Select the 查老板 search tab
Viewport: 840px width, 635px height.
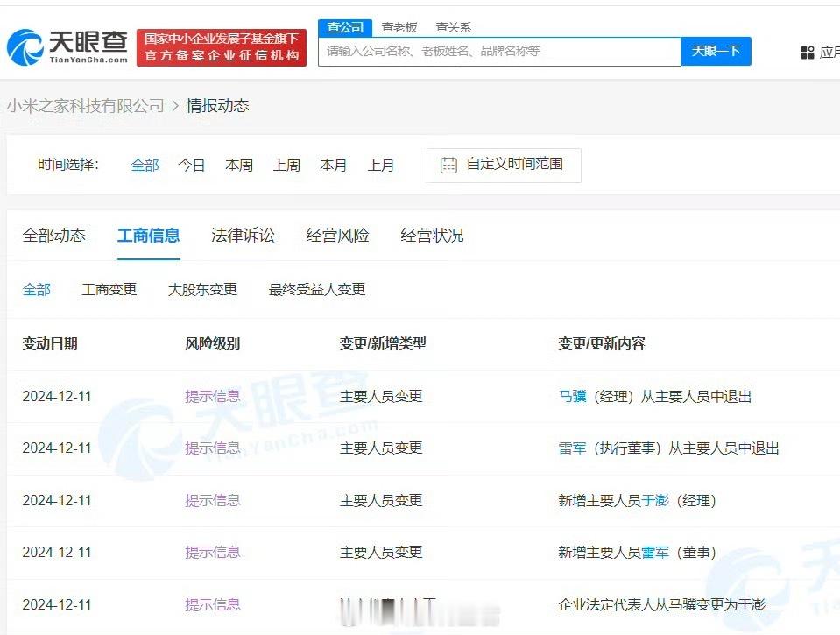399,27
